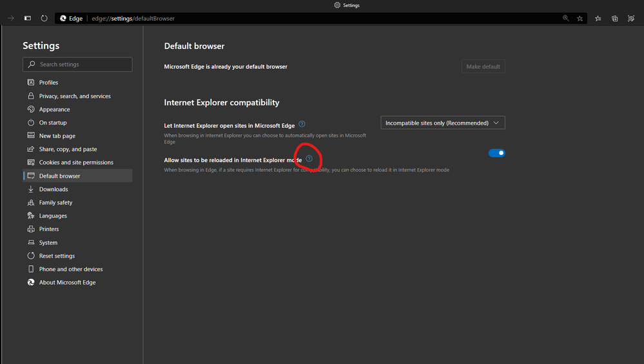The height and width of the screenshot is (364, 644).
Task: Click the Appearance palette icon
Action: tap(31, 109)
